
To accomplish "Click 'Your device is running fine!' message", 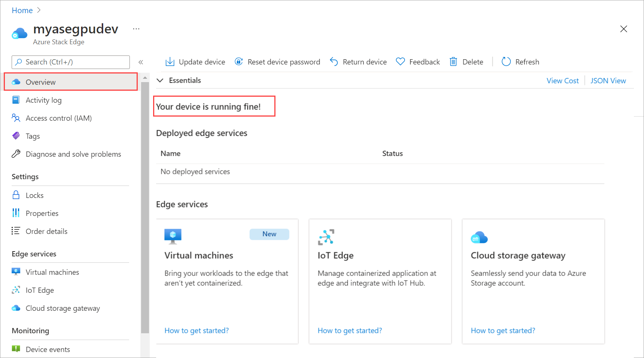I will tap(208, 106).
